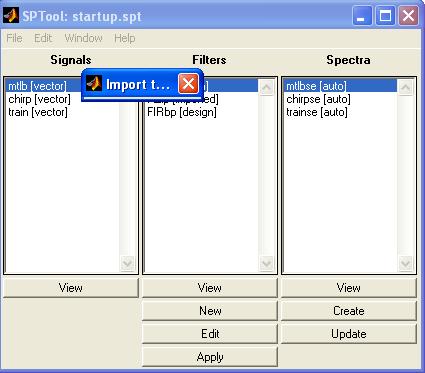Click New button under Filters
Screen dimensions: 425x373
(210, 311)
